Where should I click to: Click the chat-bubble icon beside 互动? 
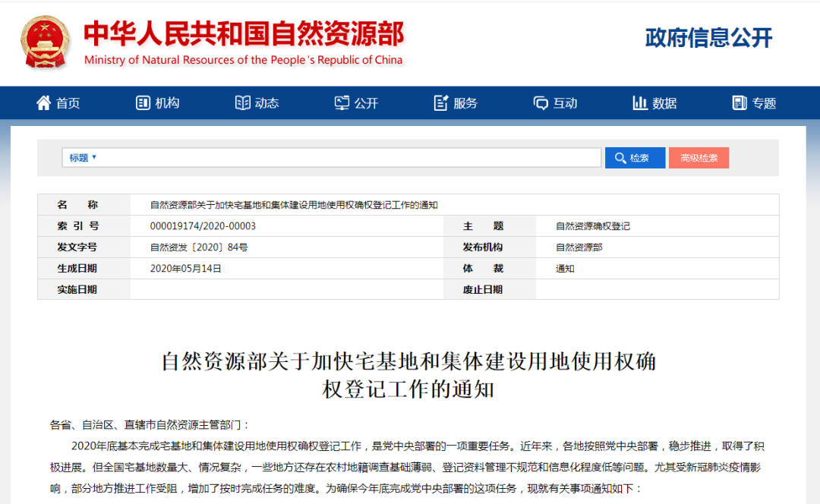(x=541, y=103)
